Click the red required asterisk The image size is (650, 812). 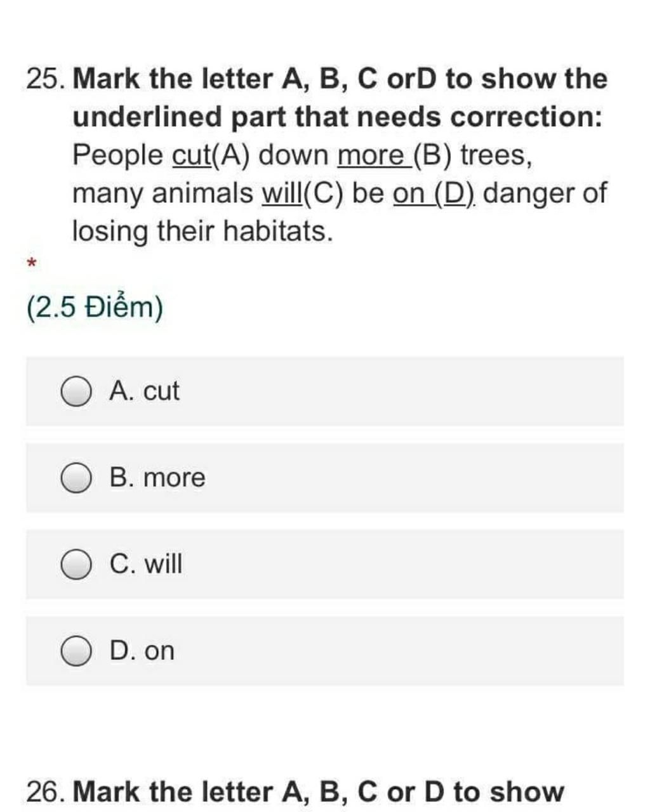32,263
